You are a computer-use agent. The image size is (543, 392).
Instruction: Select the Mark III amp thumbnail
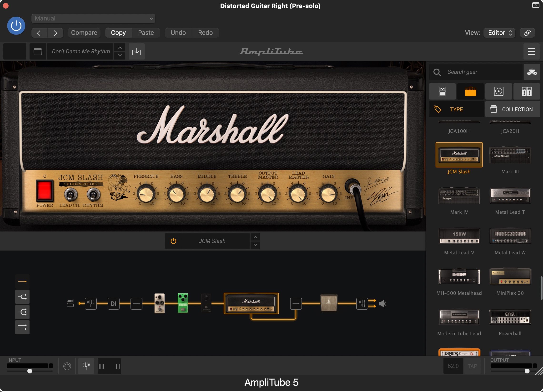(510, 155)
